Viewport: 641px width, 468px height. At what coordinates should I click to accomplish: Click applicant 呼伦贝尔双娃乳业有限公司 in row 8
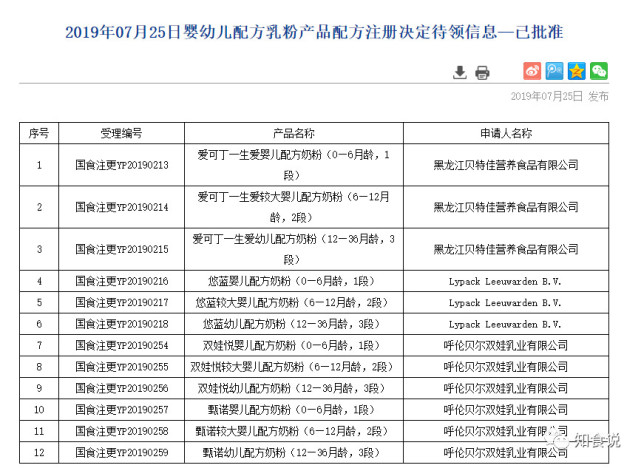(x=506, y=367)
